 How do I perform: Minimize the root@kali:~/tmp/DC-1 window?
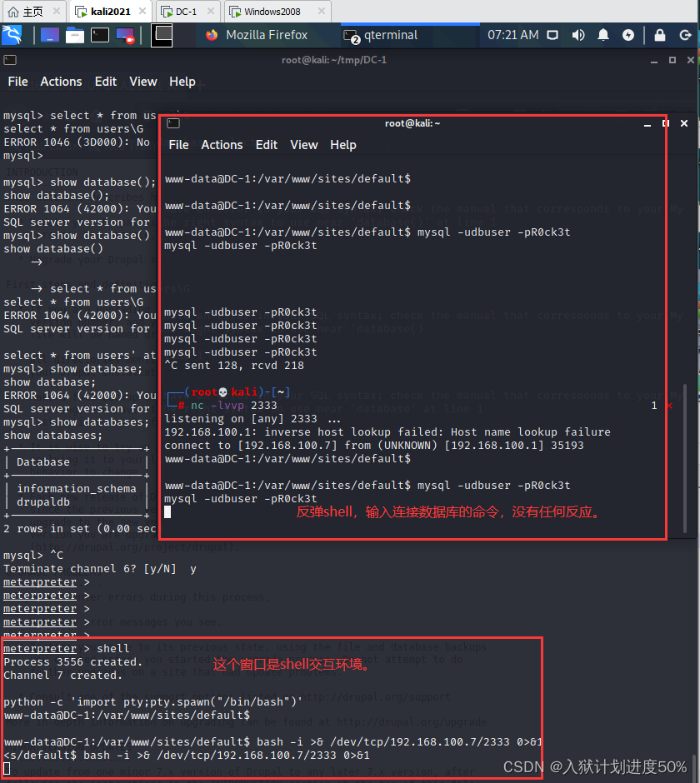(654, 61)
